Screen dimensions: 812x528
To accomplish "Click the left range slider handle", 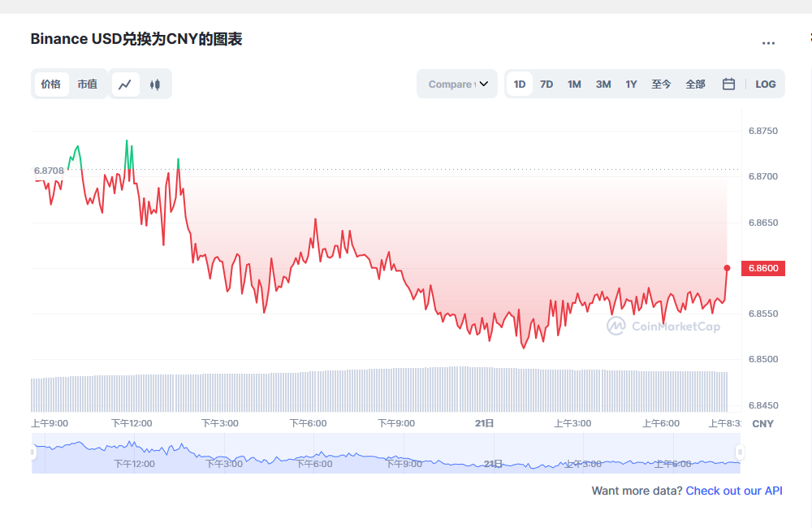I will pos(32,452).
